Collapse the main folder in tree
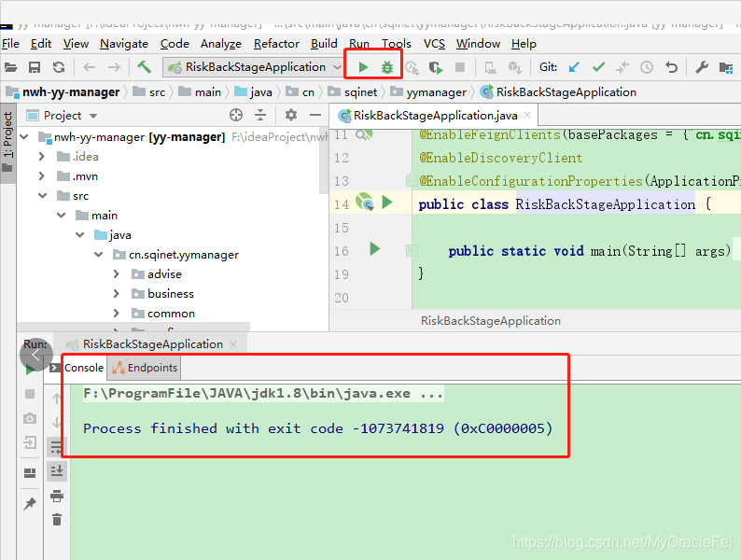Image resolution: width=741 pixels, height=560 pixels. [62, 216]
